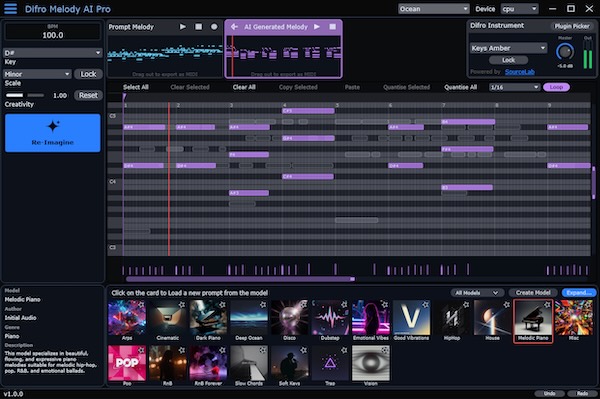The height and width of the screenshot is (399, 600).
Task: Stop the Prompt Melody playback
Action: 198,27
